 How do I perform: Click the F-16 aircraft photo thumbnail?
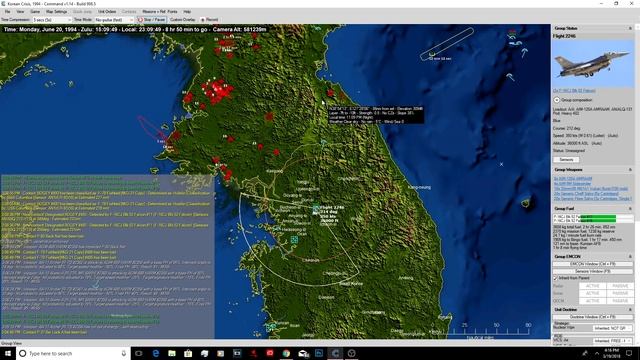tap(593, 64)
